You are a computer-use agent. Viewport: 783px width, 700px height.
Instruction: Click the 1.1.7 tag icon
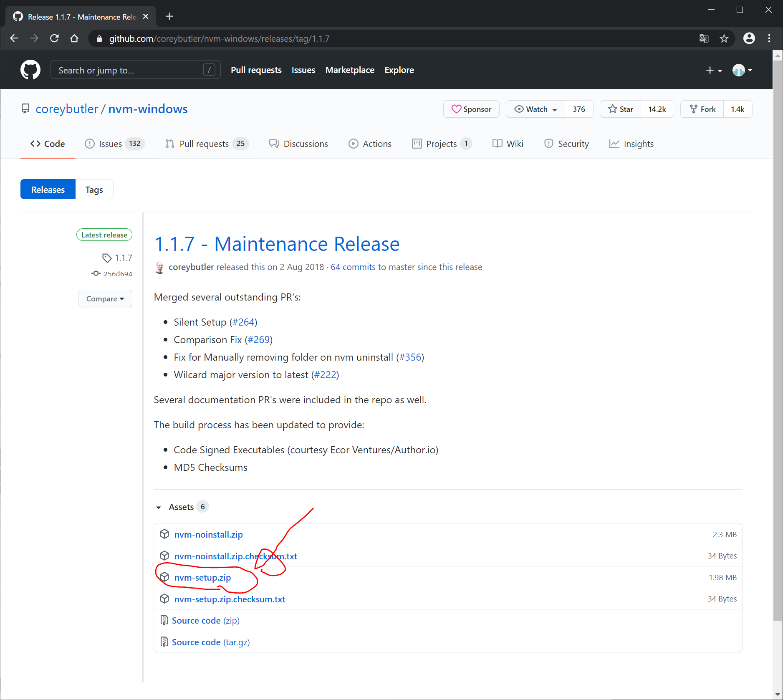[x=107, y=258]
